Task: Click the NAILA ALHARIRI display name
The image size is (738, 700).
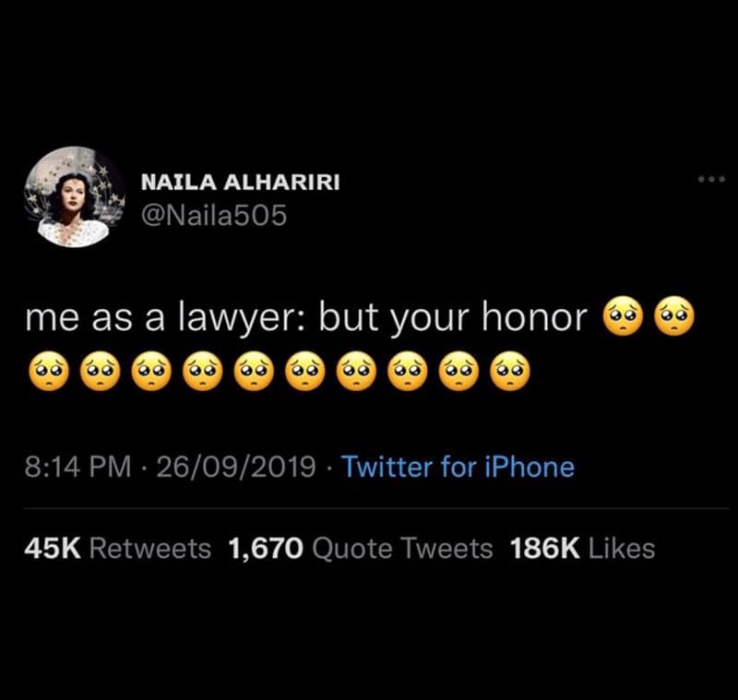Action: 240,182
